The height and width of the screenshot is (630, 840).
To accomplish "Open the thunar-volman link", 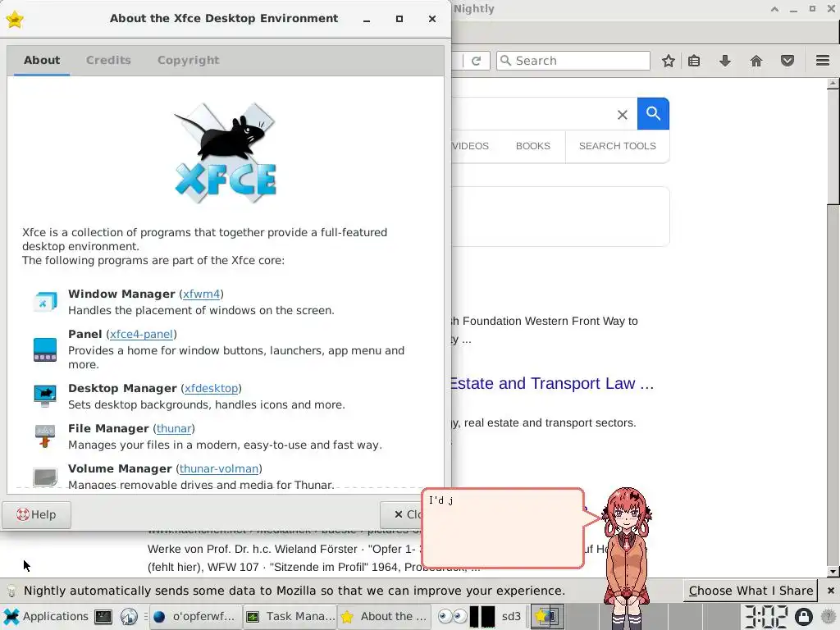I will click(218, 468).
